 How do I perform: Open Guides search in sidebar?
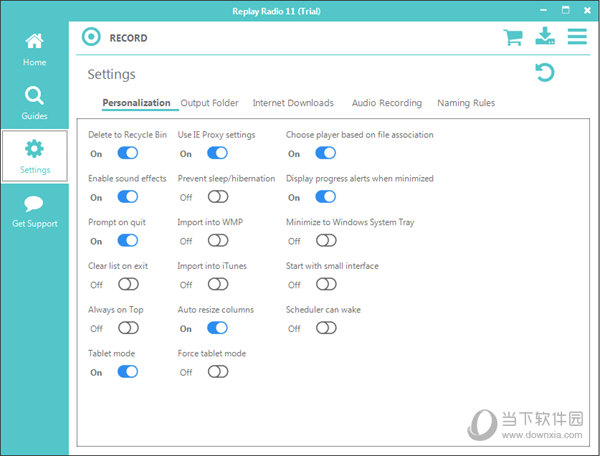tap(34, 103)
